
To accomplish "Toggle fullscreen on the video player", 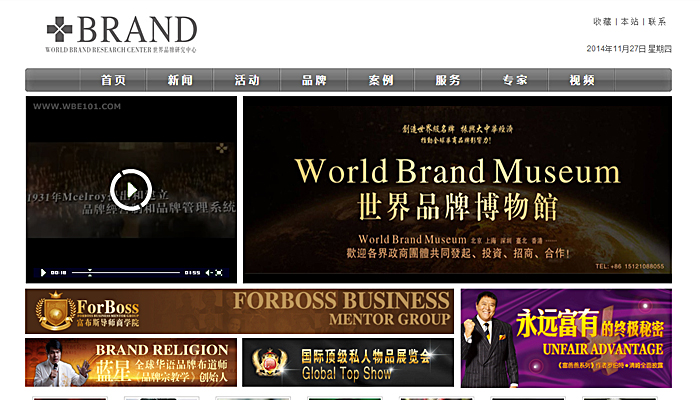I will pos(219,272).
